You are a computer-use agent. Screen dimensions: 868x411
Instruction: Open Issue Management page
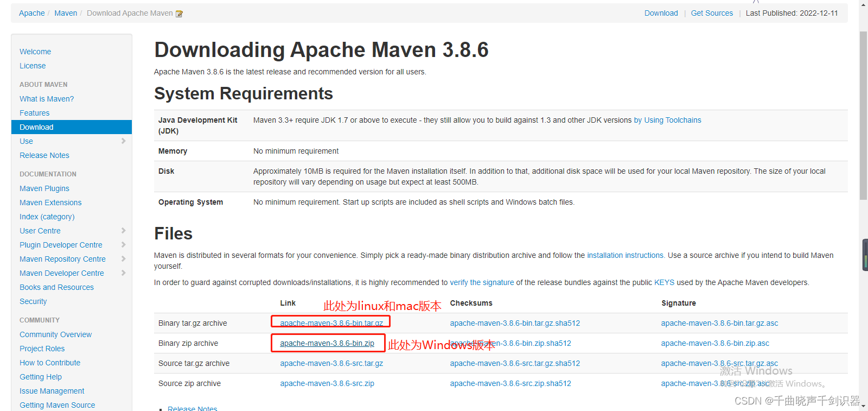(x=52, y=391)
